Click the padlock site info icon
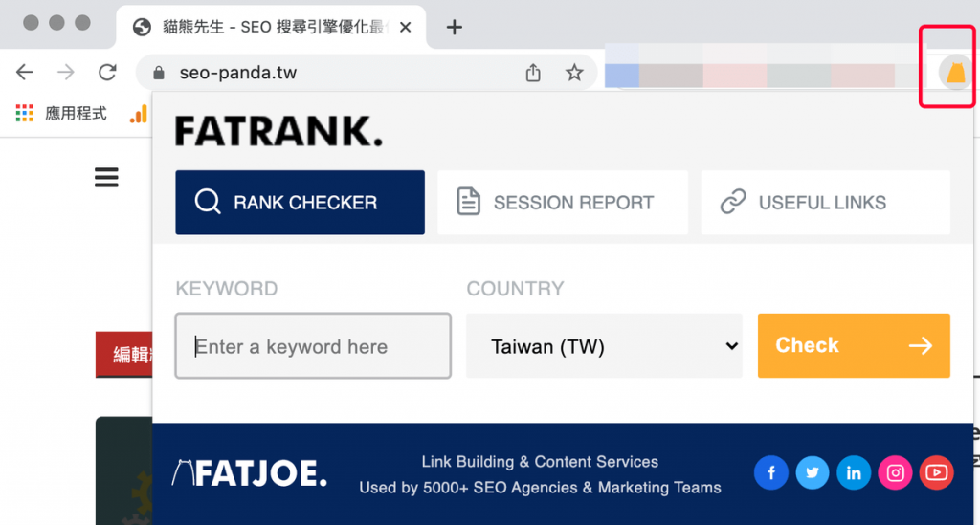 (x=159, y=73)
